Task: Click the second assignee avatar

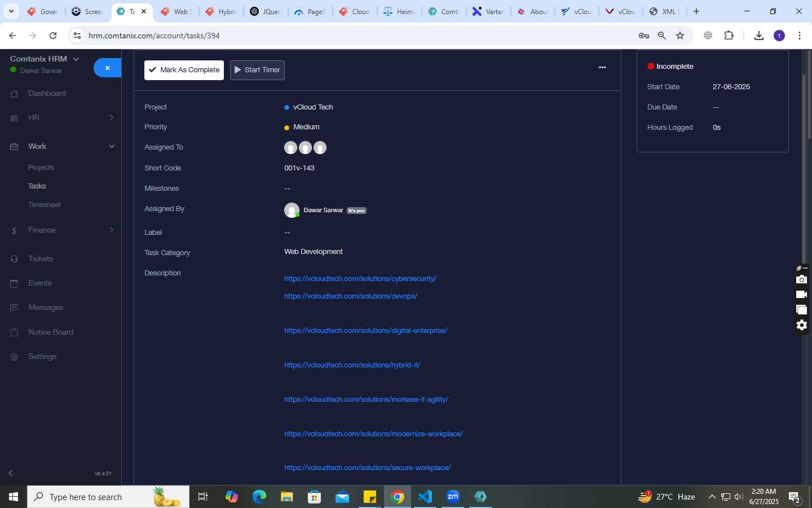Action: (x=305, y=148)
